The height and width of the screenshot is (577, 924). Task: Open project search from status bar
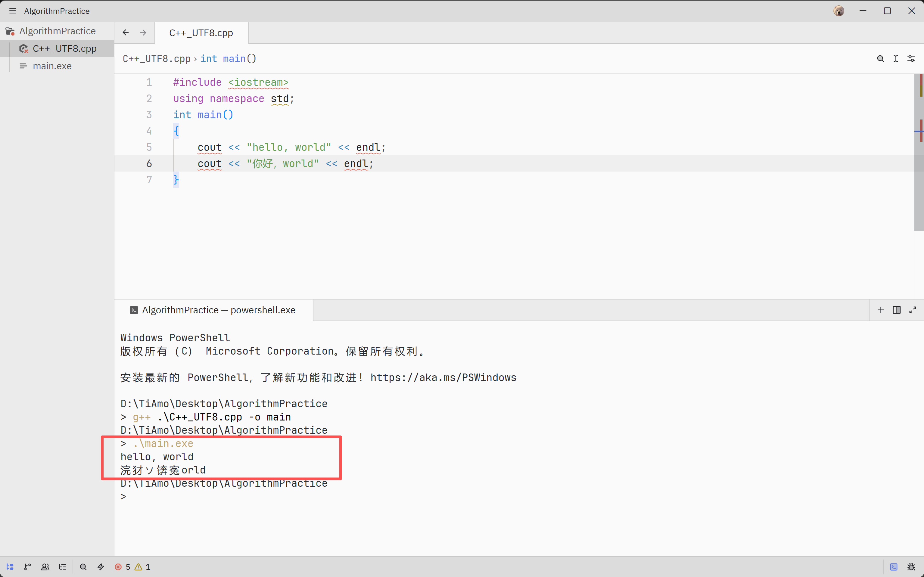83,567
